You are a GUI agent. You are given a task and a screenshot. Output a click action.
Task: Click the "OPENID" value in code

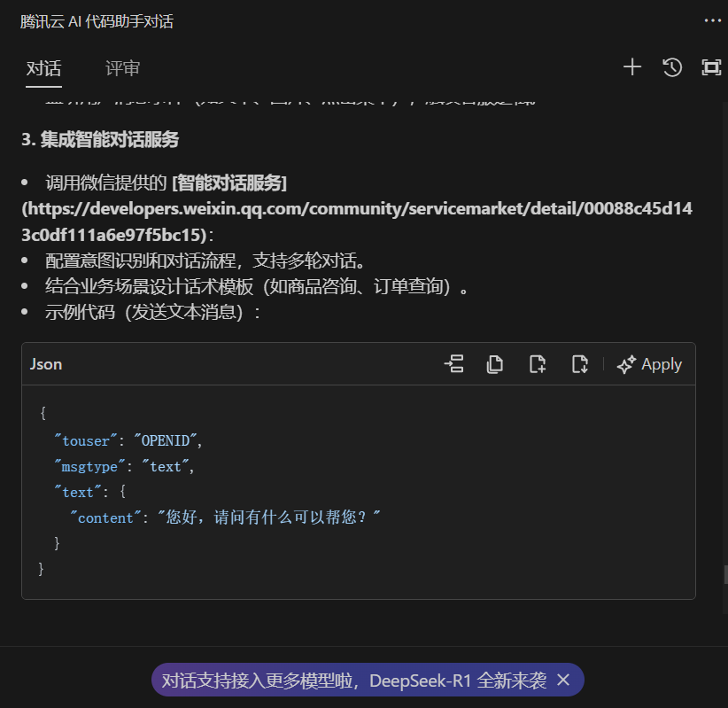(x=166, y=440)
